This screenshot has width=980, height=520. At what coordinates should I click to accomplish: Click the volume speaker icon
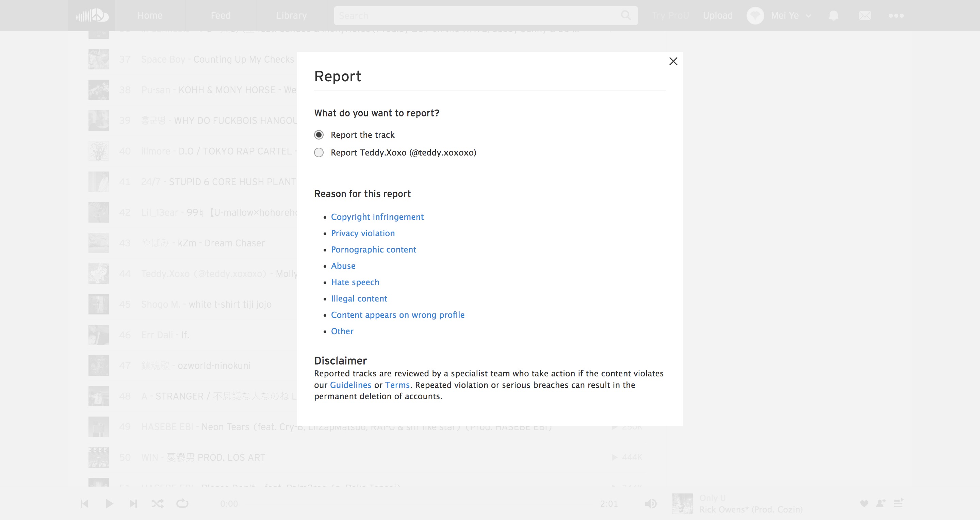(651, 504)
